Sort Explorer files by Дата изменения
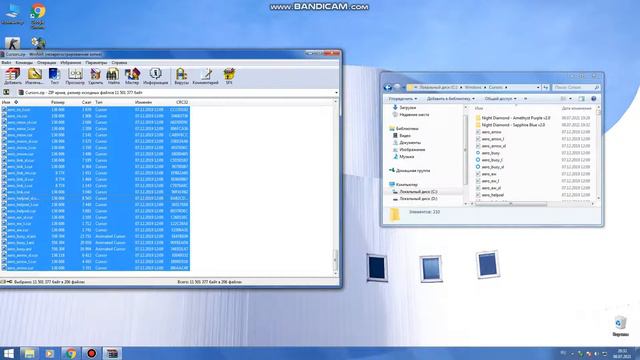This screenshot has height=360, width=640. click(576, 108)
